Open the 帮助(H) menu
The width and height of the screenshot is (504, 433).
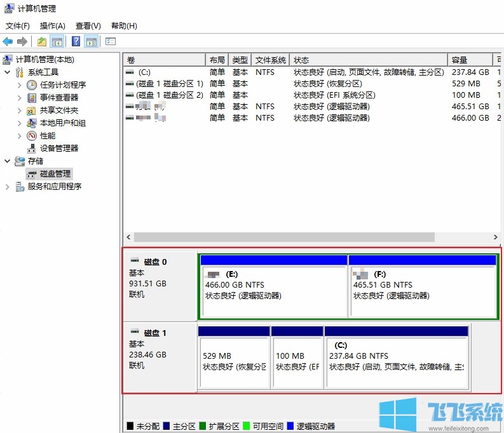124,25
